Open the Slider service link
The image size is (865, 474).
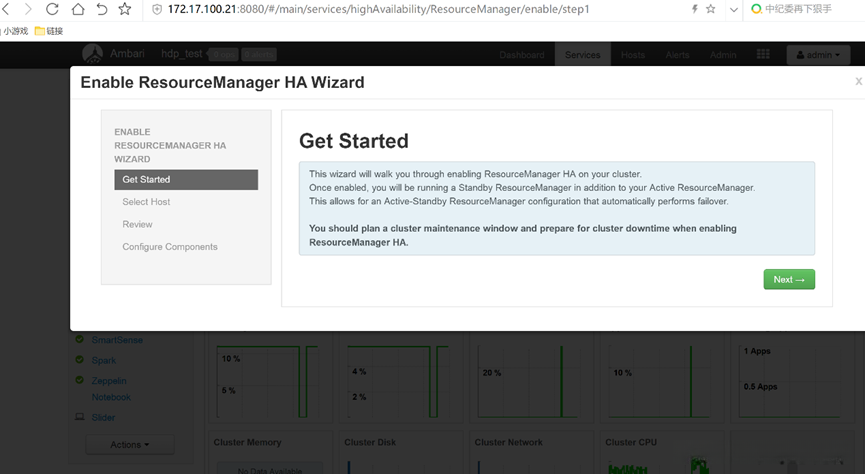click(103, 418)
